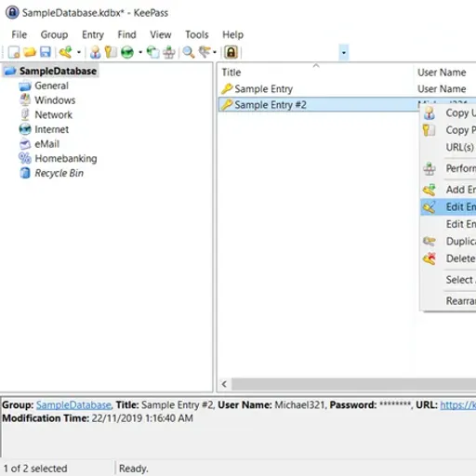
Task: Open the Entry menu
Action: click(93, 34)
